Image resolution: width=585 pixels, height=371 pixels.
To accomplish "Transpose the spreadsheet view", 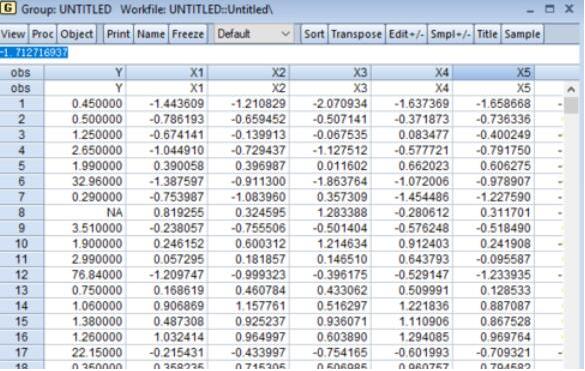I will tap(356, 34).
